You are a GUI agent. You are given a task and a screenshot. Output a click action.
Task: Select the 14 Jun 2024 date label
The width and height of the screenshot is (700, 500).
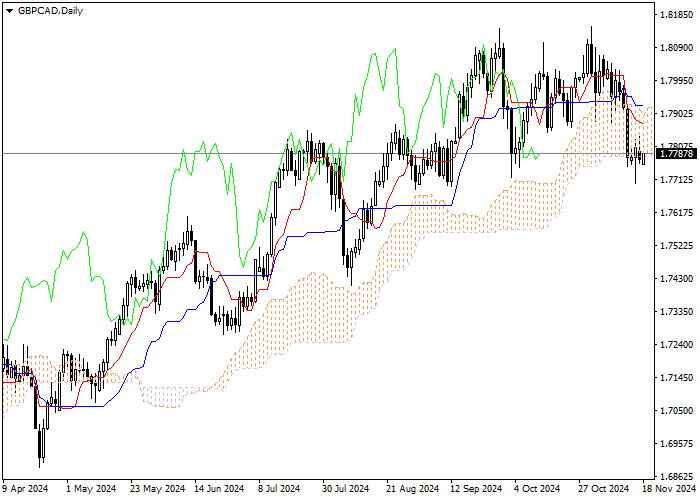tap(219, 489)
